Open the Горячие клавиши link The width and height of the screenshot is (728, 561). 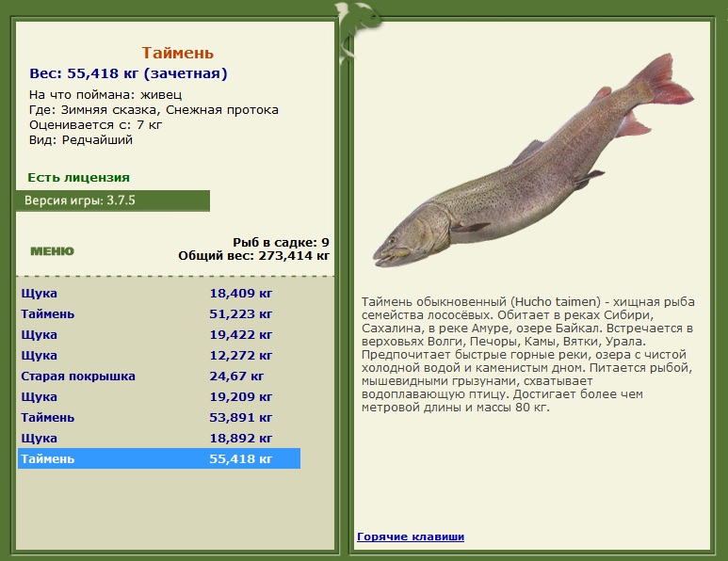[411, 537]
